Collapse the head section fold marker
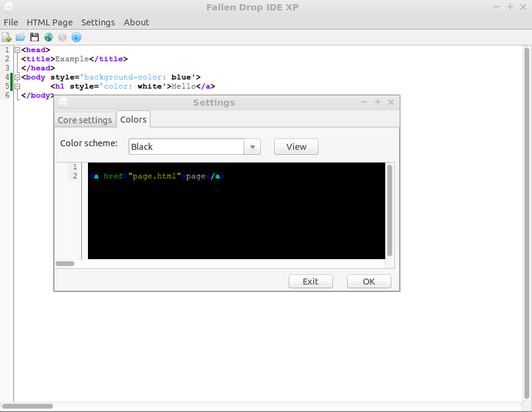 point(16,49)
